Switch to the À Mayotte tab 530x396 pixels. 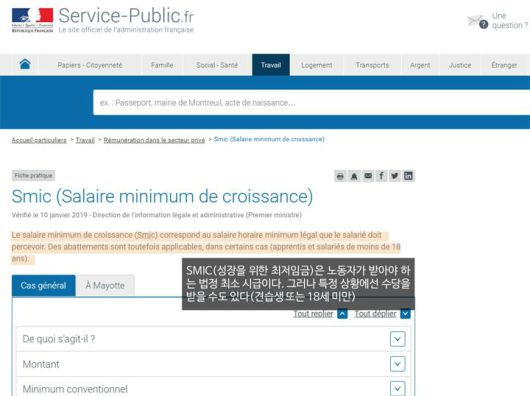point(105,286)
